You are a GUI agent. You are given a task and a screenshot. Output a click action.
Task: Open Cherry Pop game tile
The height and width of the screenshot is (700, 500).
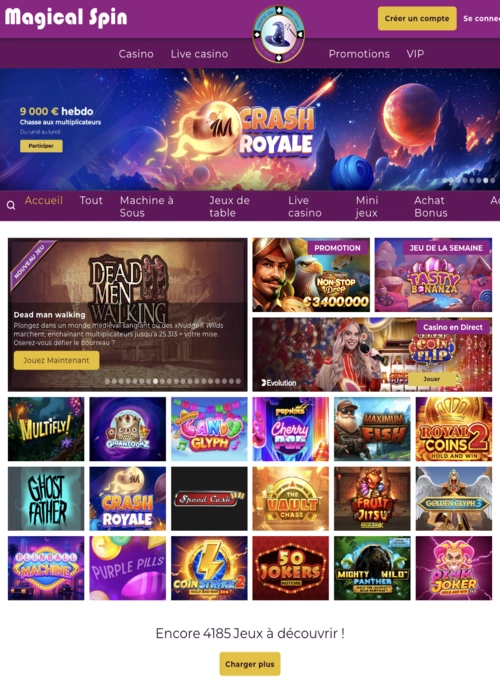tap(291, 429)
